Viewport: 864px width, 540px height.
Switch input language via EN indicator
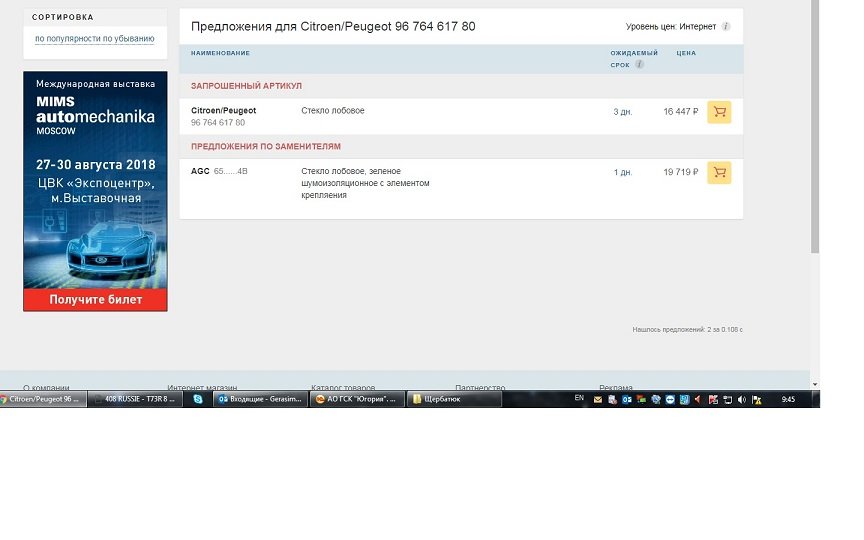579,397
